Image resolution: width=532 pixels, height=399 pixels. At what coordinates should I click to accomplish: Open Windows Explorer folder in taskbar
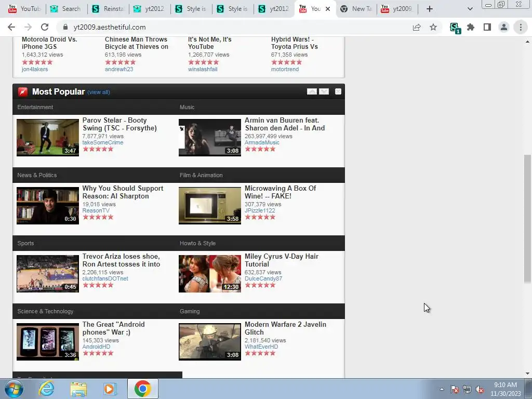pyautogui.click(x=78, y=389)
